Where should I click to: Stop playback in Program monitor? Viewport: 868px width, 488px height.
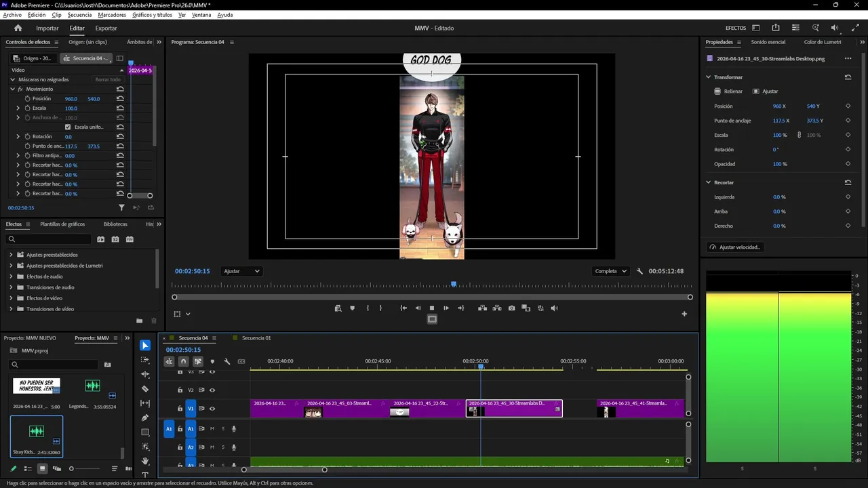tap(432, 308)
